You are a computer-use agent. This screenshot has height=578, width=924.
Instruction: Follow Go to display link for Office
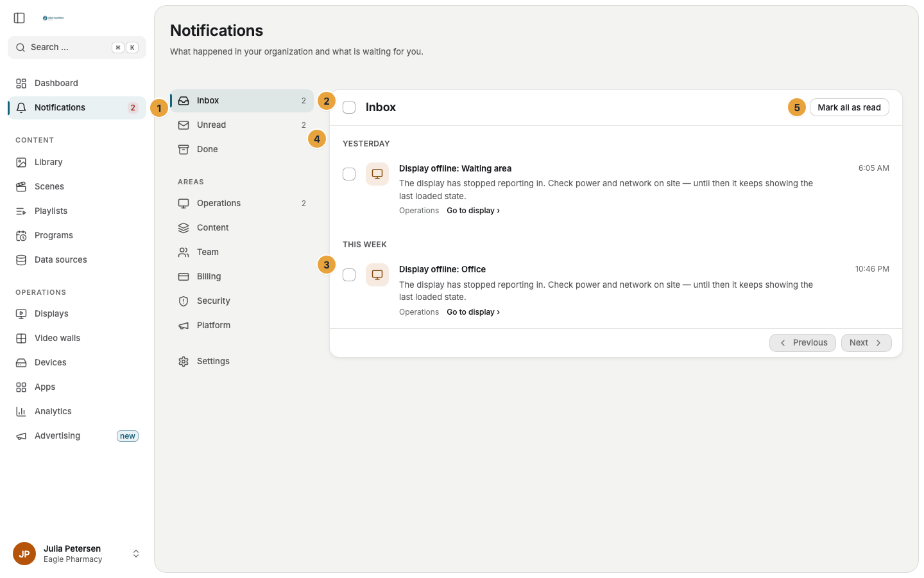pos(474,312)
